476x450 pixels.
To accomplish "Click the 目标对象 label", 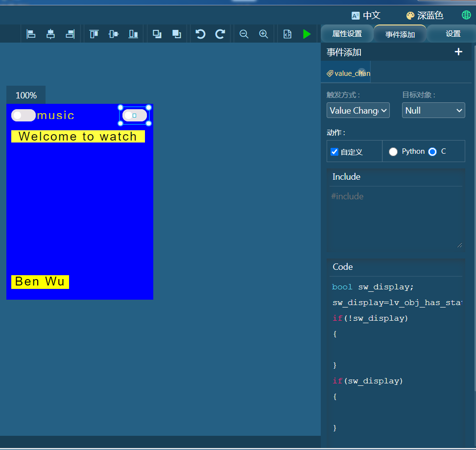I will pyautogui.click(x=419, y=95).
